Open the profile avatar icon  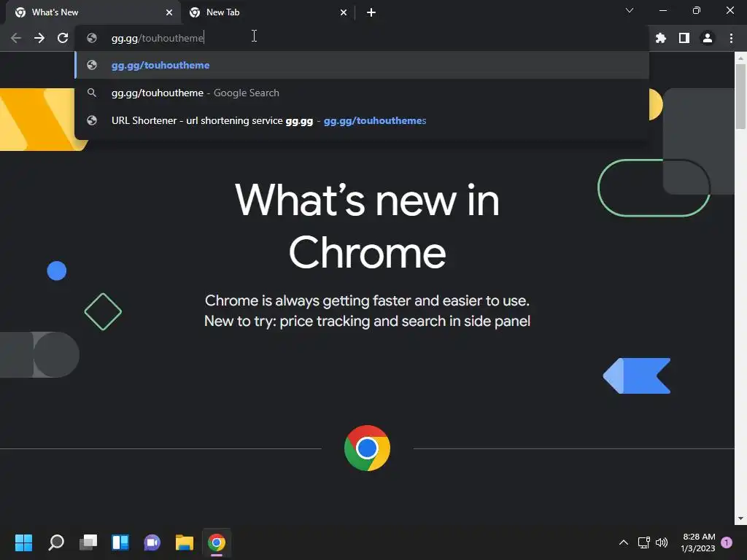(x=708, y=38)
